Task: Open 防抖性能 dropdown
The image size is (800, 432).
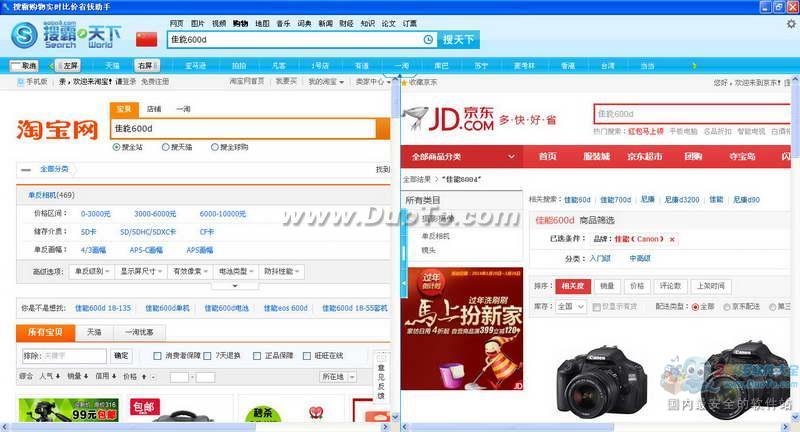Action: (282, 271)
